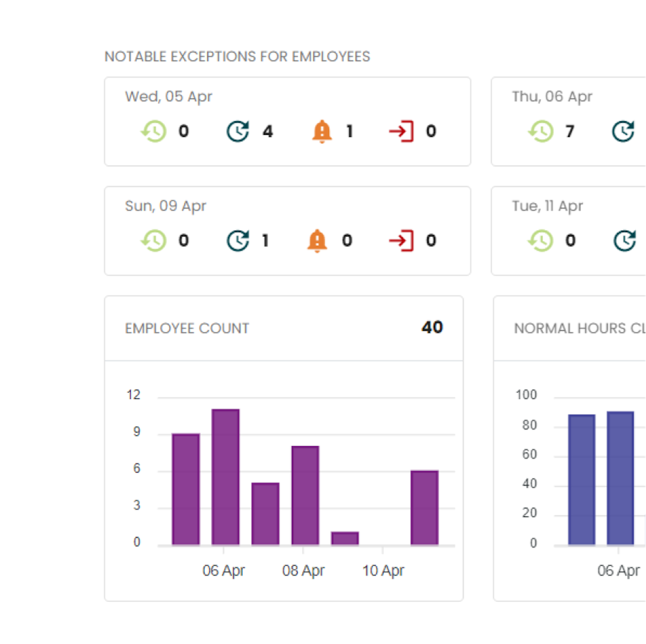Click green clock-history icon in Wed, 05 Apr card

153,131
